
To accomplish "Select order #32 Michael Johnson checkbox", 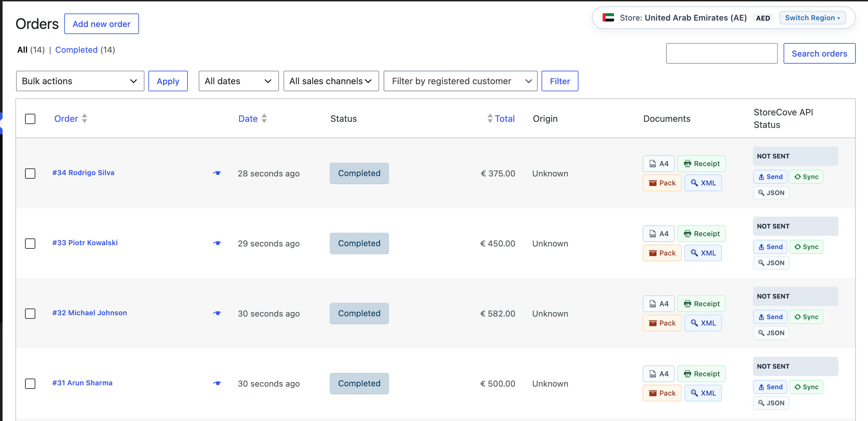I will [30, 314].
